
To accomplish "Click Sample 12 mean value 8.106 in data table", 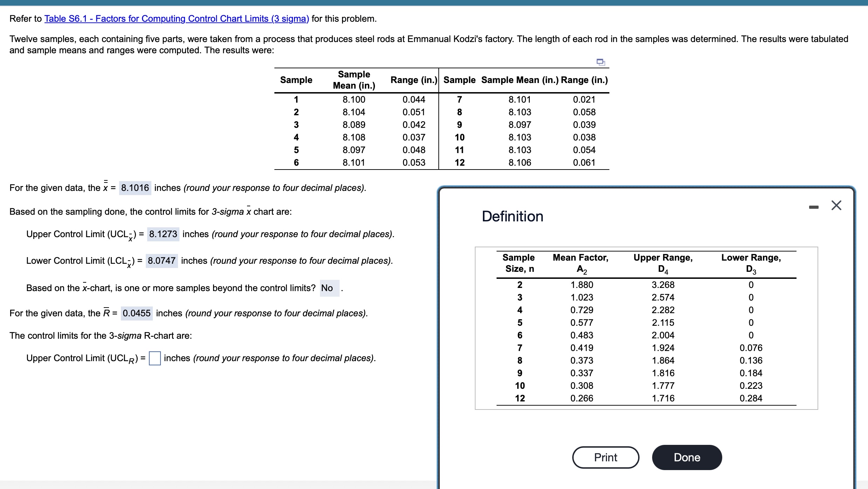I will 520,162.
